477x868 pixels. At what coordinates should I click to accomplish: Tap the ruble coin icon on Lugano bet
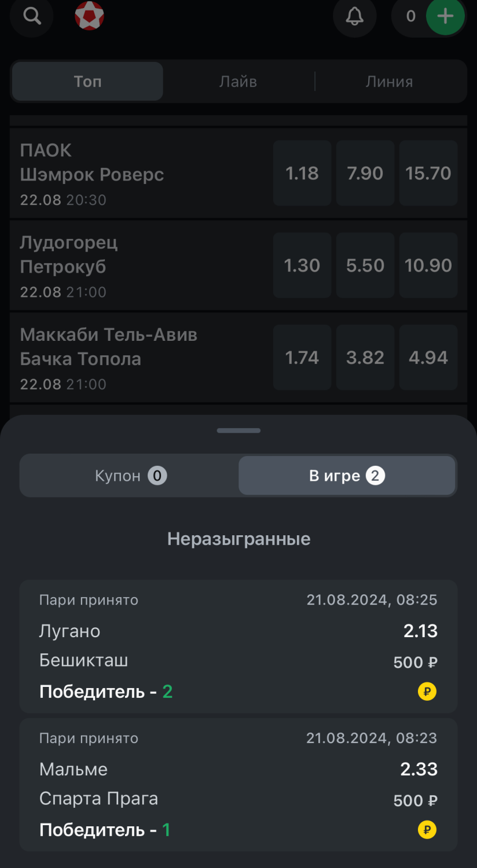click(x=427, y=691)
